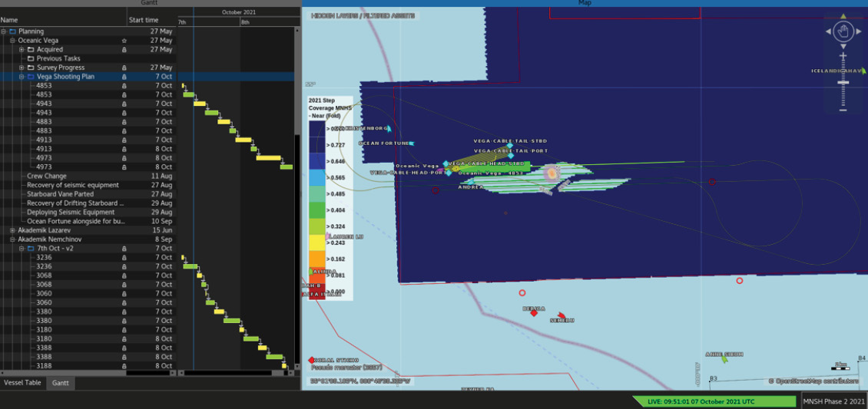Click the star icon on Oceanic Vega row
868x409 pixels.
click(124, 41)
